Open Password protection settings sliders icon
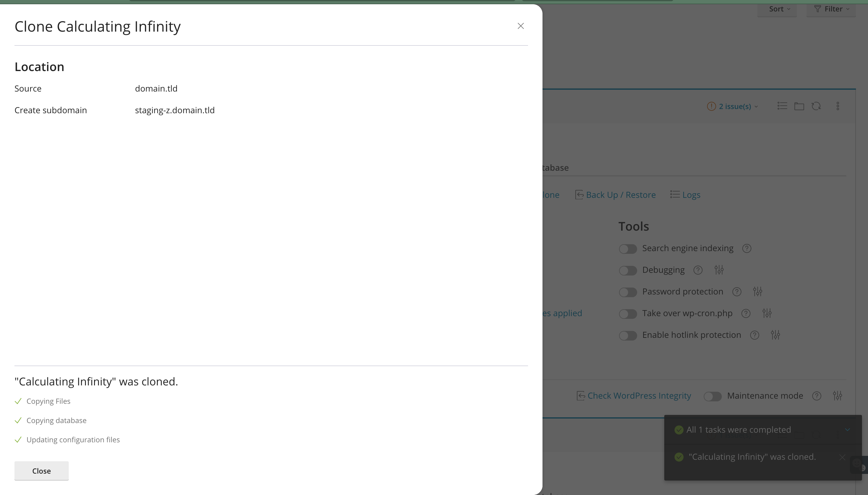Viewport: 868px width, 495px height. tap(757, 291)
